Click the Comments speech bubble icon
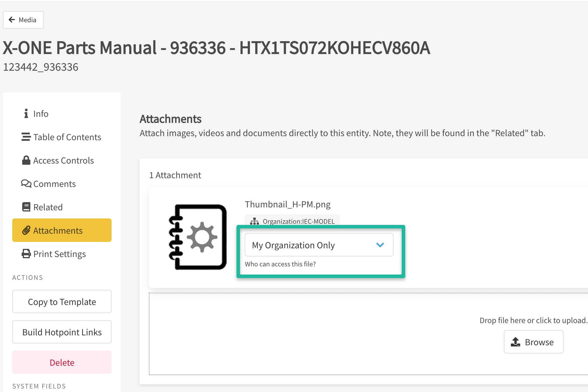Screen dimensions: 588x392 (x=26, y=184)
